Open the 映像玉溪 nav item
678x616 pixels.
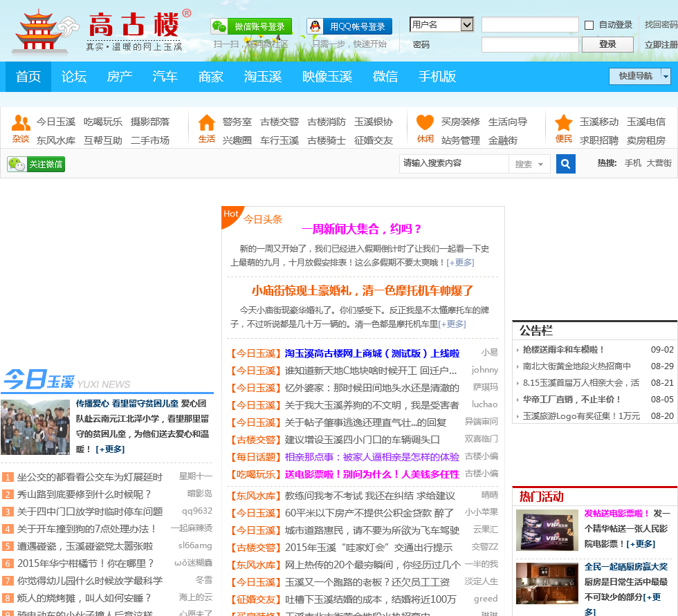pyautogui.click(x=327, y=77)
